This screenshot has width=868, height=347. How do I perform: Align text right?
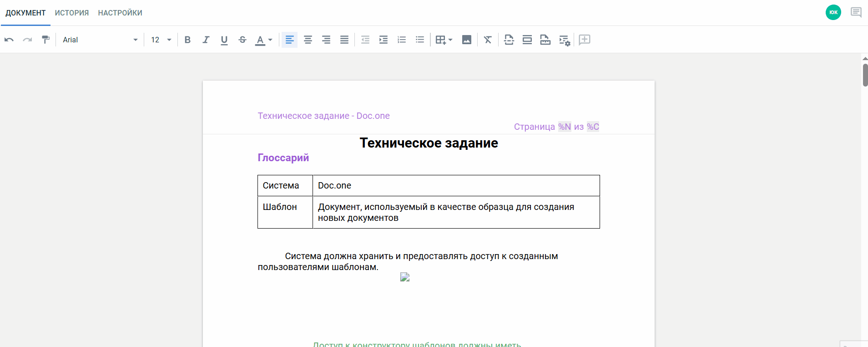[x=326, y=40]
